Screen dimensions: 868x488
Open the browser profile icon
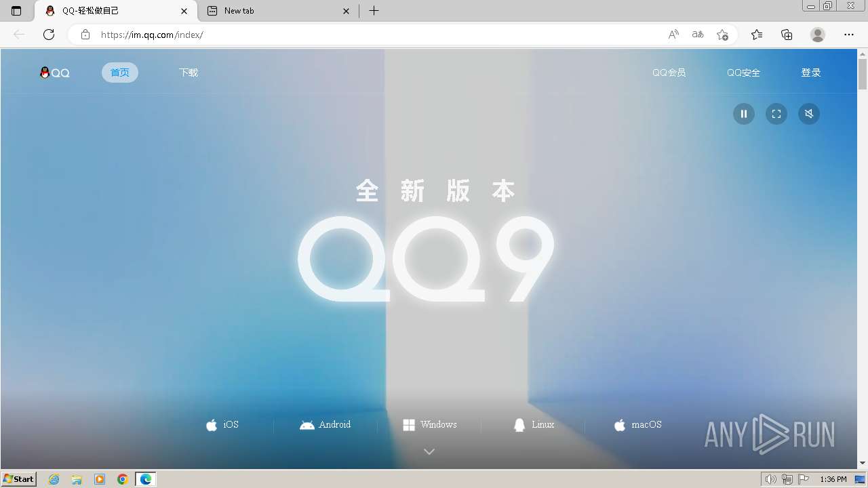(x=818, y=35)
